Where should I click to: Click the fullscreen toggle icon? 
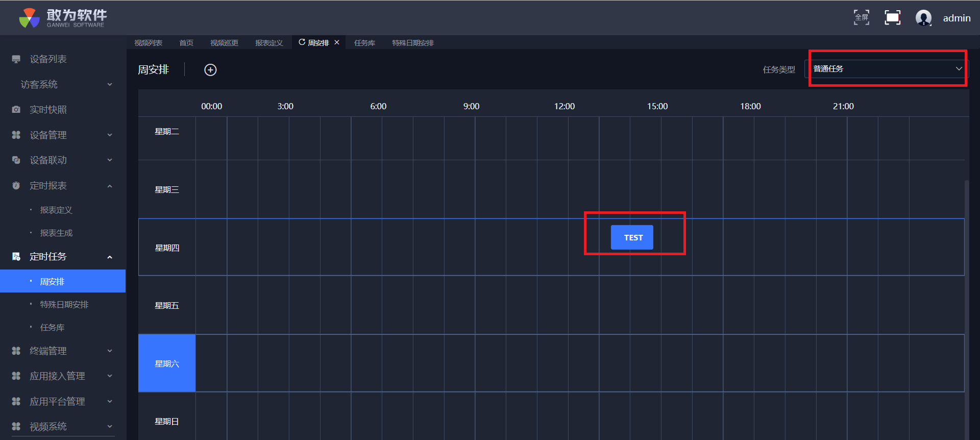coord(892,18)
